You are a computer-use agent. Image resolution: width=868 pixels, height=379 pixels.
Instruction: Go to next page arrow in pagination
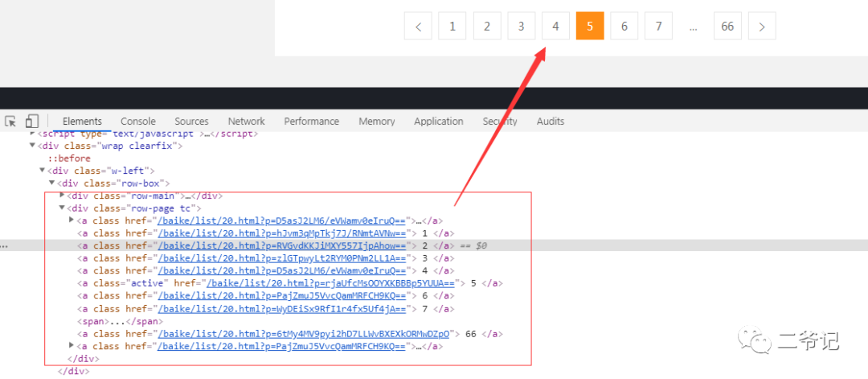tap(762, 26)
